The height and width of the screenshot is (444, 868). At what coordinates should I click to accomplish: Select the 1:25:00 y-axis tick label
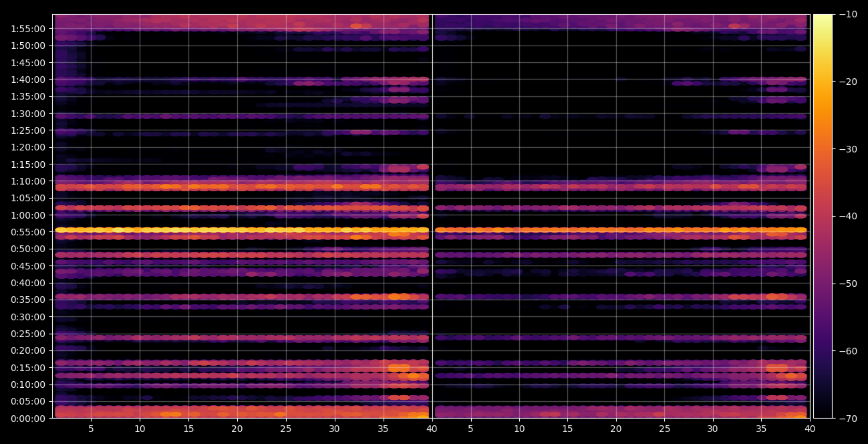(x=28, y=130)
